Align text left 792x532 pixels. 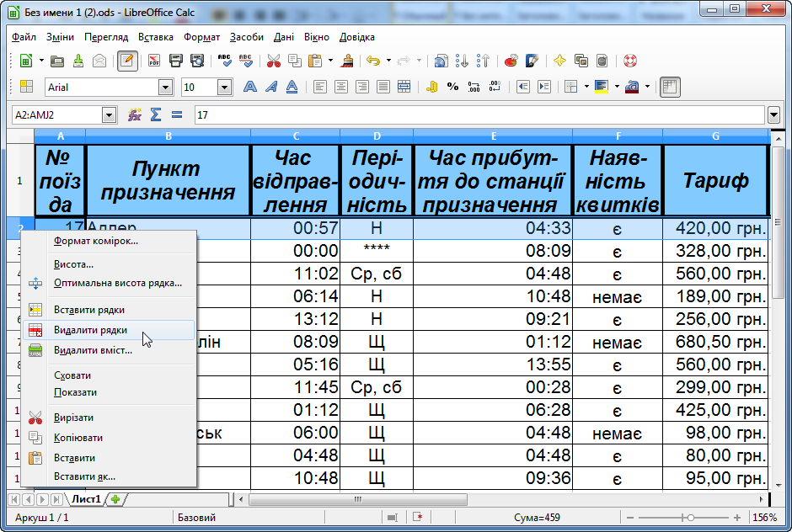point(319,87)
